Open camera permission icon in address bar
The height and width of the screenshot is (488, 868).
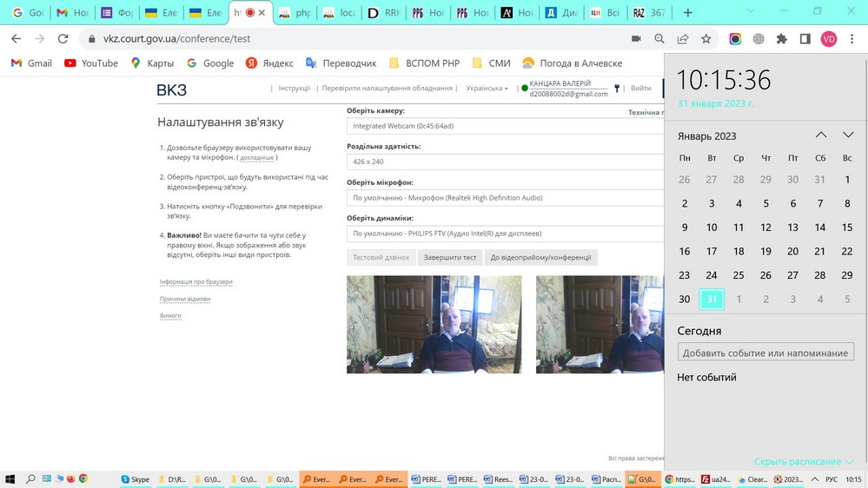pyautogui.click(x=636, y=39)
